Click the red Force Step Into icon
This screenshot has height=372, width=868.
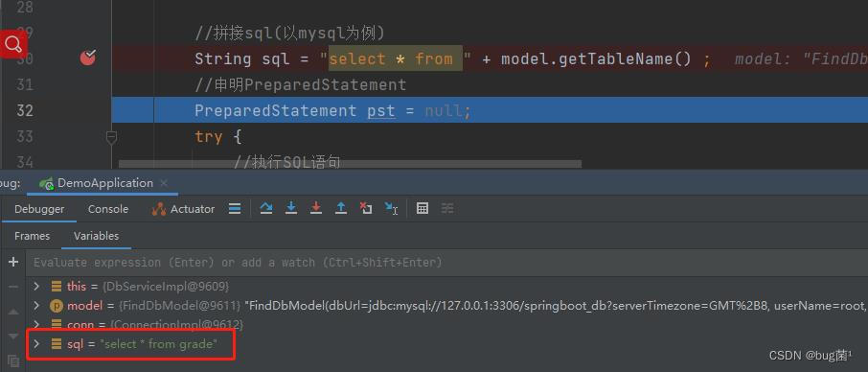pos(316,208)
